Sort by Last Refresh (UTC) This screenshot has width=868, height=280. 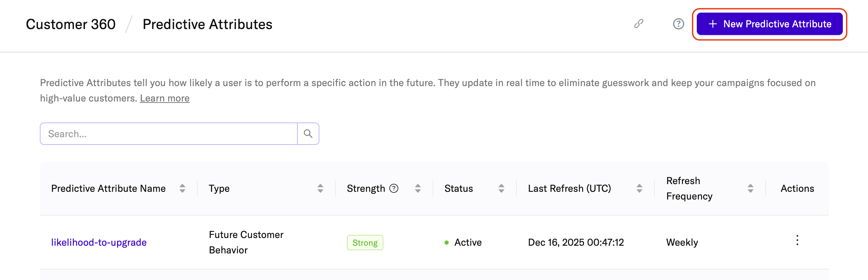(639, 188)
